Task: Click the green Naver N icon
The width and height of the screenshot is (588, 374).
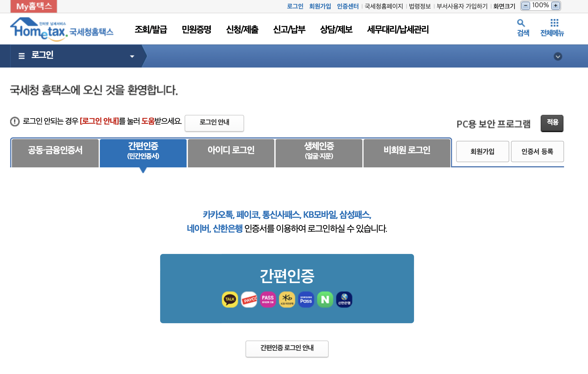Action: (x=325, y=299)
